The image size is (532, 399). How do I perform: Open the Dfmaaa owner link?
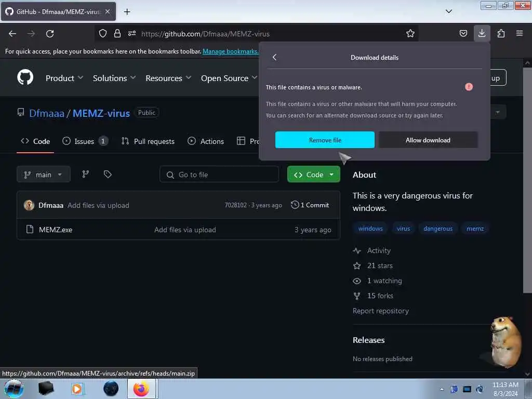coord(46,113)
